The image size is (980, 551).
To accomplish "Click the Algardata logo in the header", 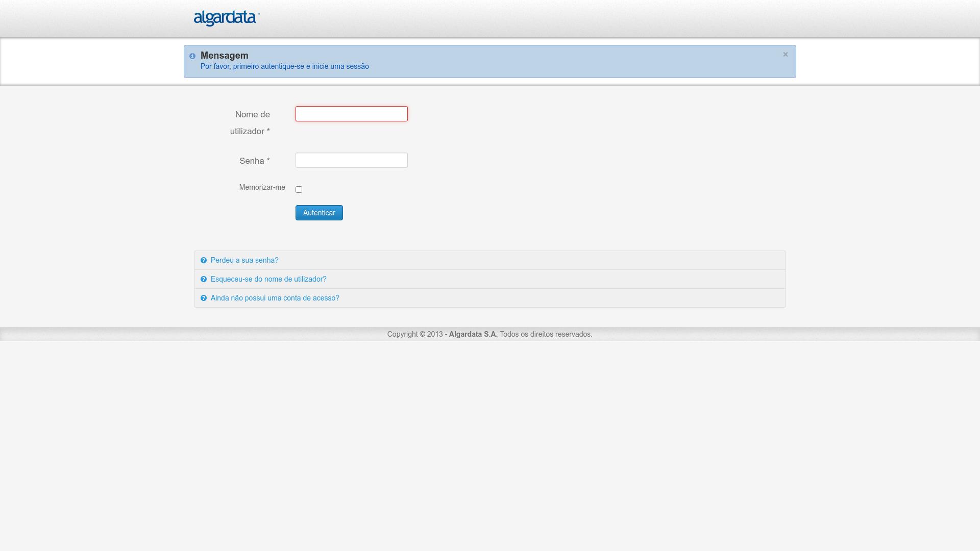I will click(x=226, y=18).
